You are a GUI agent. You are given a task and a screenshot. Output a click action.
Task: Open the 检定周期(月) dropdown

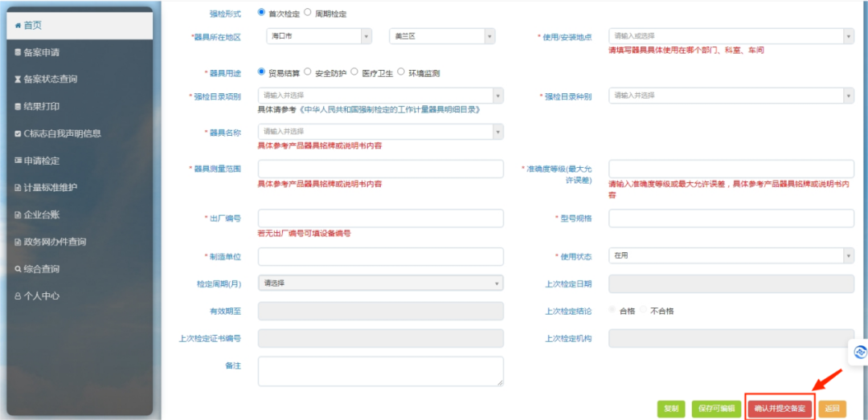tap(381, 283)
